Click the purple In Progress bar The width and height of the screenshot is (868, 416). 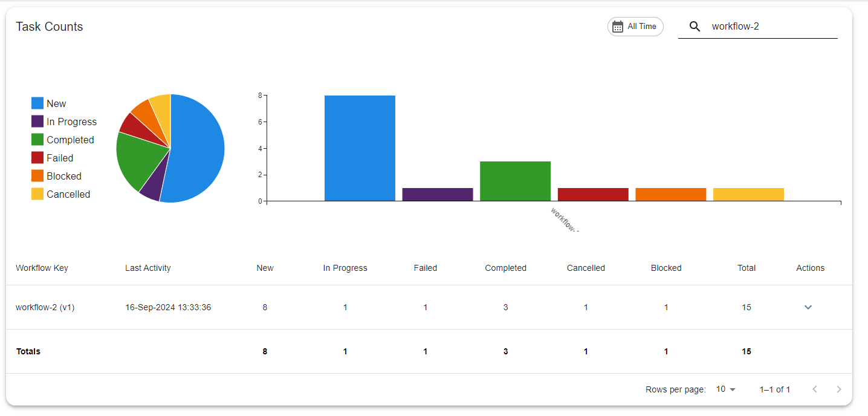(438, 194)
